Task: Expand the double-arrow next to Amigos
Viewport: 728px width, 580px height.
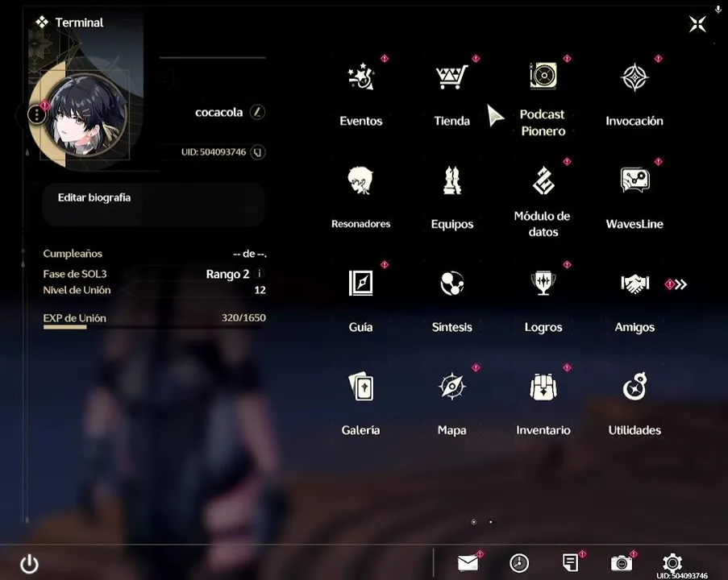Action: [680, 284]
